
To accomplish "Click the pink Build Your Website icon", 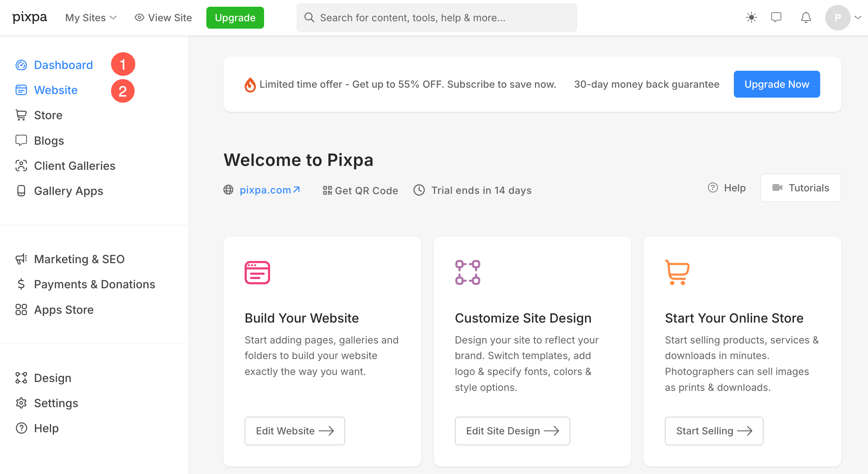I will click(x=257, y=272).
